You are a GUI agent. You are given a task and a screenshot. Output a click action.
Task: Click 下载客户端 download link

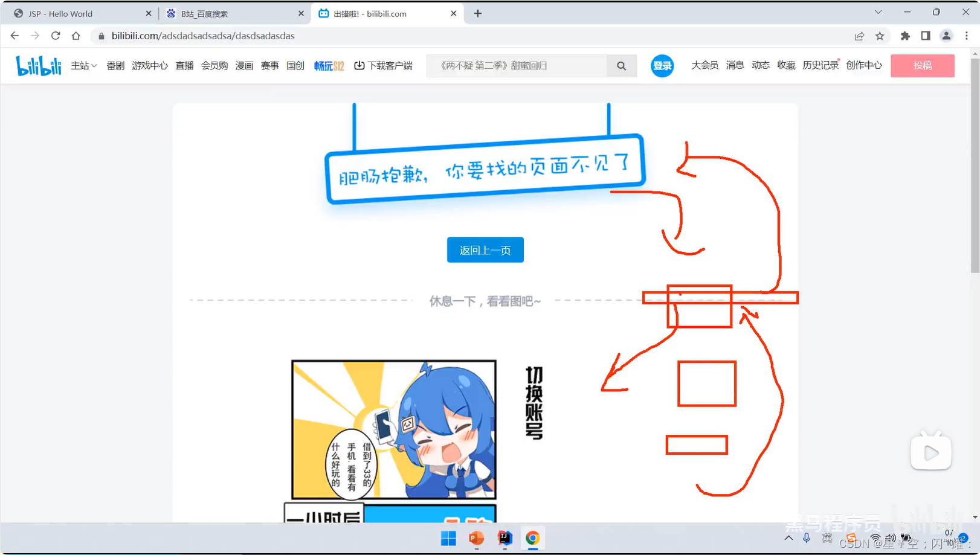[383, 65]
